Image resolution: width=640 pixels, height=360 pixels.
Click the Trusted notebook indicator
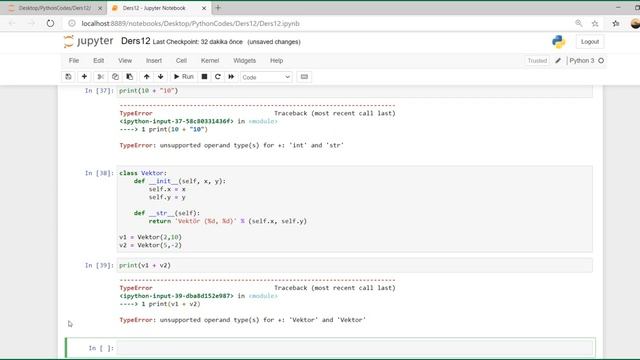[537, 60]
